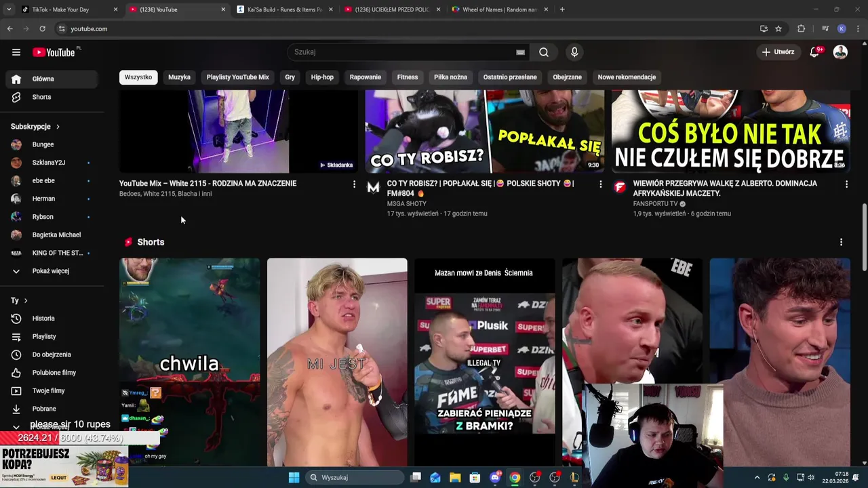The image size is (868, 488).
Task: Play the chwila League of Legends short
Action: 190,362
